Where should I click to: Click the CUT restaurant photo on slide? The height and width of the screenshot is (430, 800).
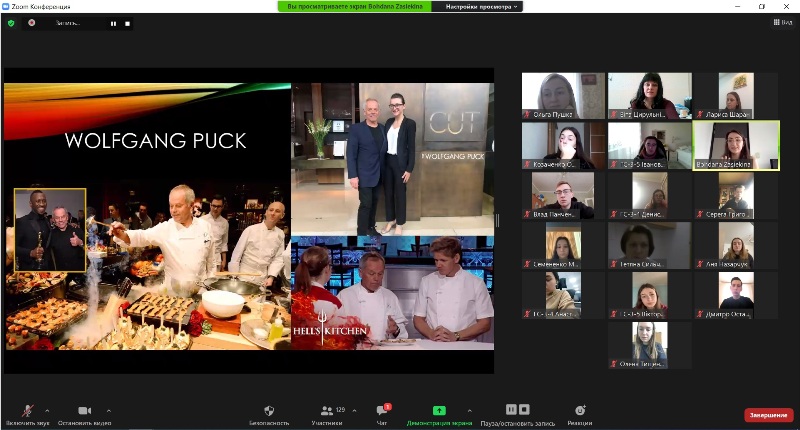pos(392,159)
